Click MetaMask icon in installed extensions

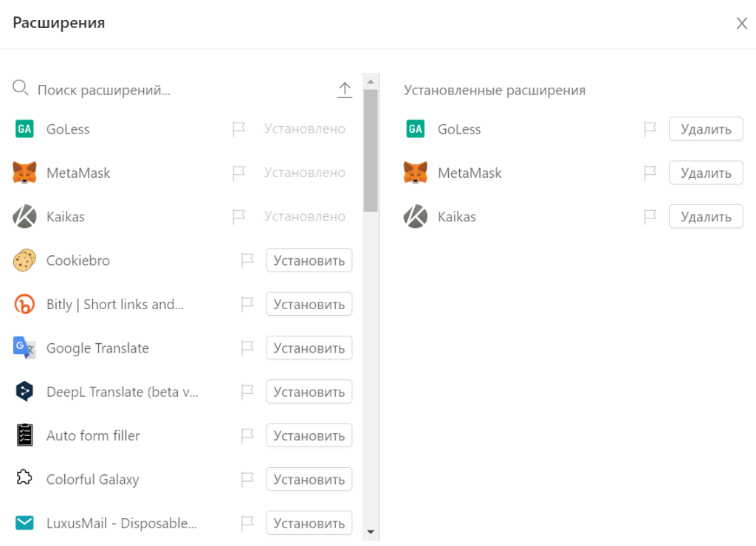click(416, 173)
